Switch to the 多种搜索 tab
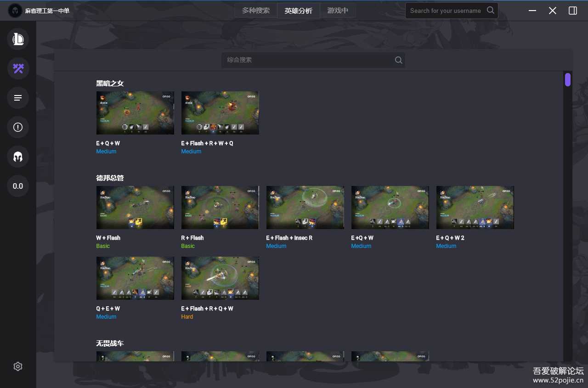 256,11
